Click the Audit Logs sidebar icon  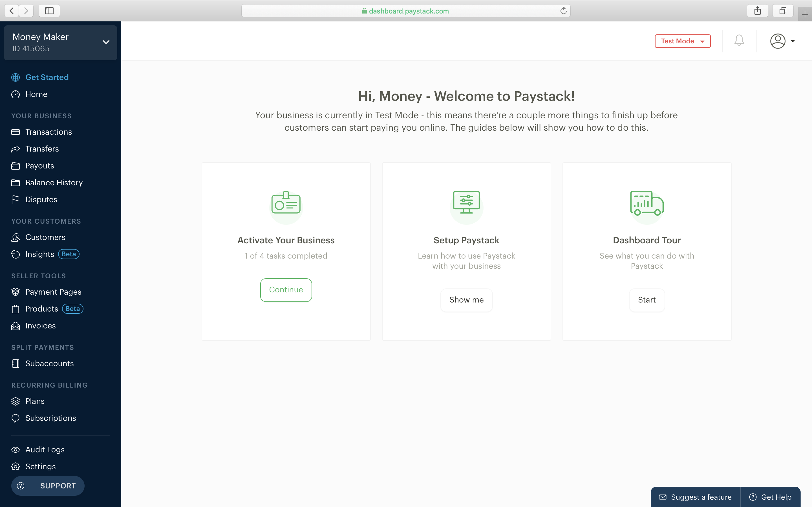click(x=16, y=450)
